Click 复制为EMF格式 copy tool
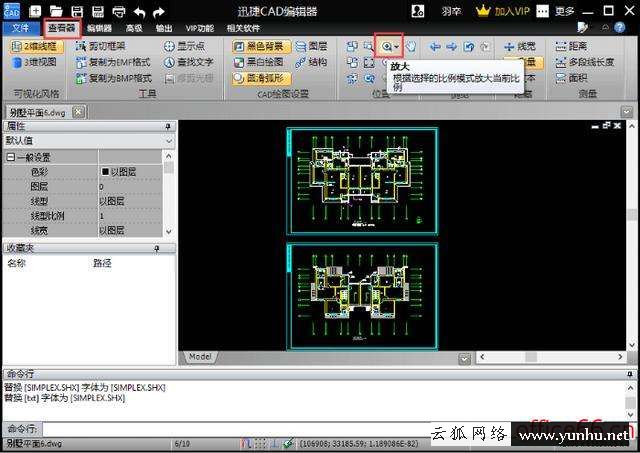Screen dimensions: 640x453 pyautogui.click(x=113, y=62)
